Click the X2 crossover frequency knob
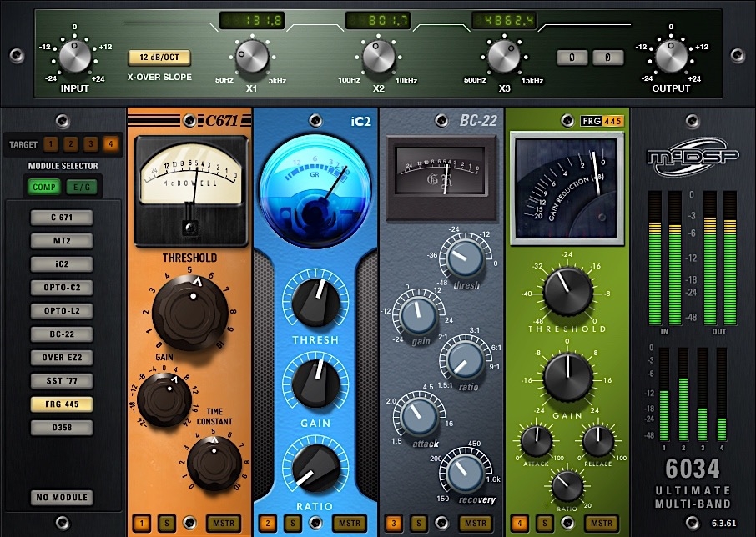 tap(379, 57)
